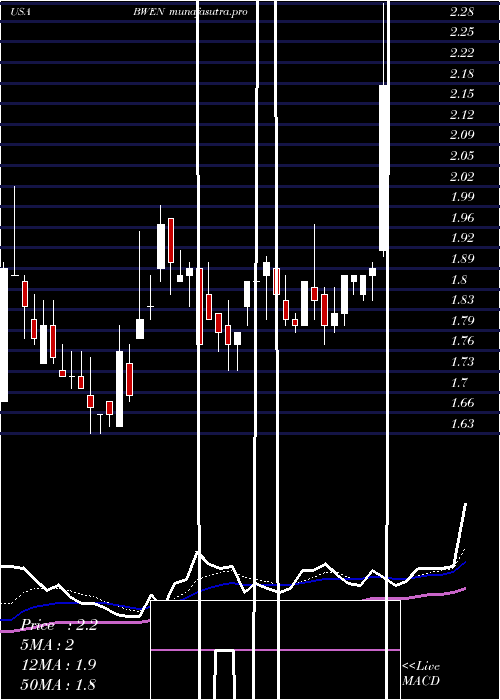Click the 12MA : 1.9 readout
Image resolution: width=500 pixels, height=700 pixels.
(58, 665)
